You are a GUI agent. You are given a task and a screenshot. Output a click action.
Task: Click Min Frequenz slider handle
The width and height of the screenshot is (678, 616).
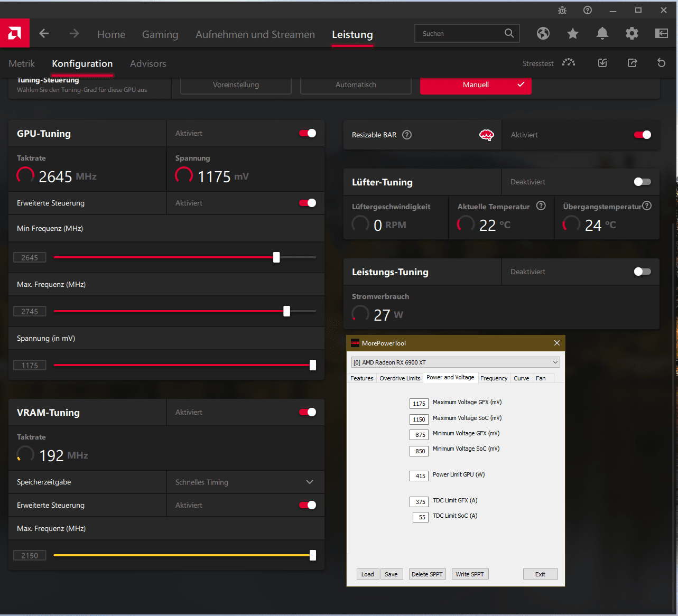click(x=276, y=257)
